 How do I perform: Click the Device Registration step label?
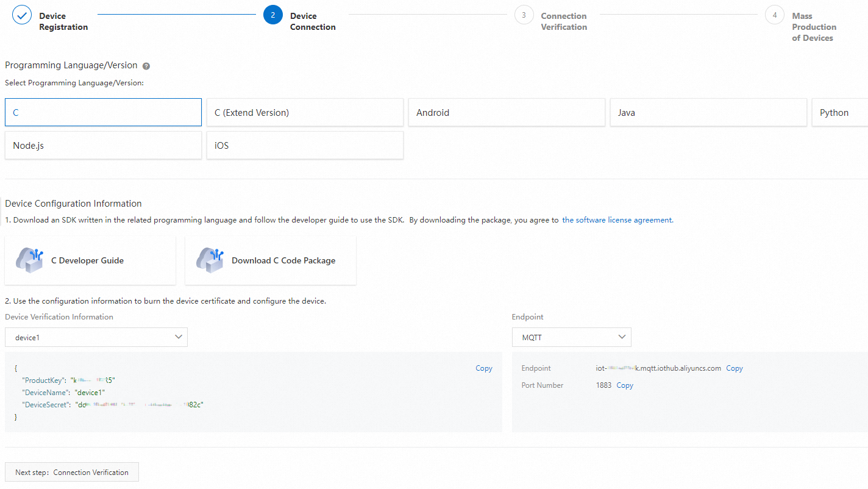click(63, 21)
